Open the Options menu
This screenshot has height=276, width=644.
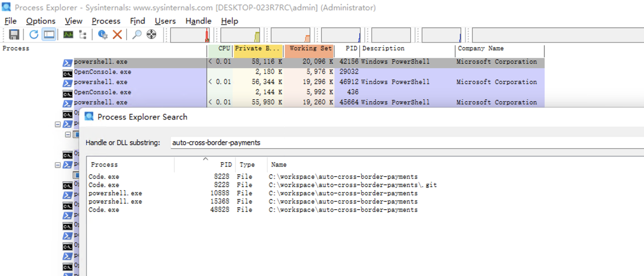41,21
